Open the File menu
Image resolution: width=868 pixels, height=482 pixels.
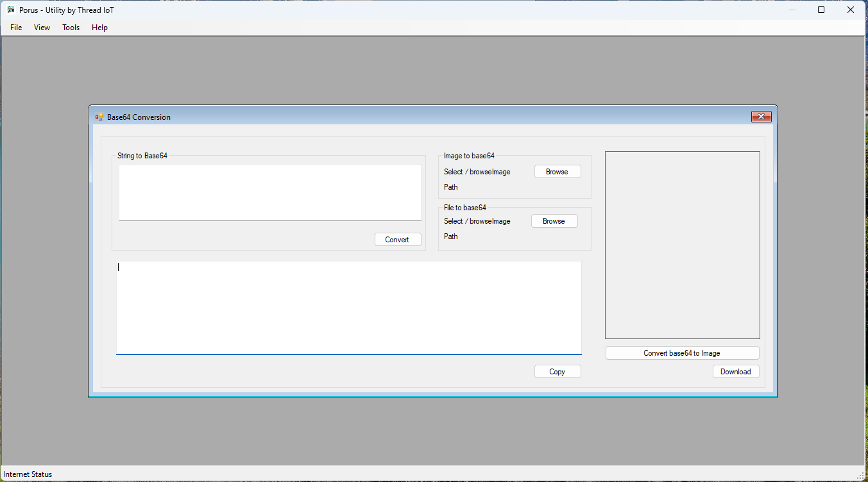click(15, 27)
